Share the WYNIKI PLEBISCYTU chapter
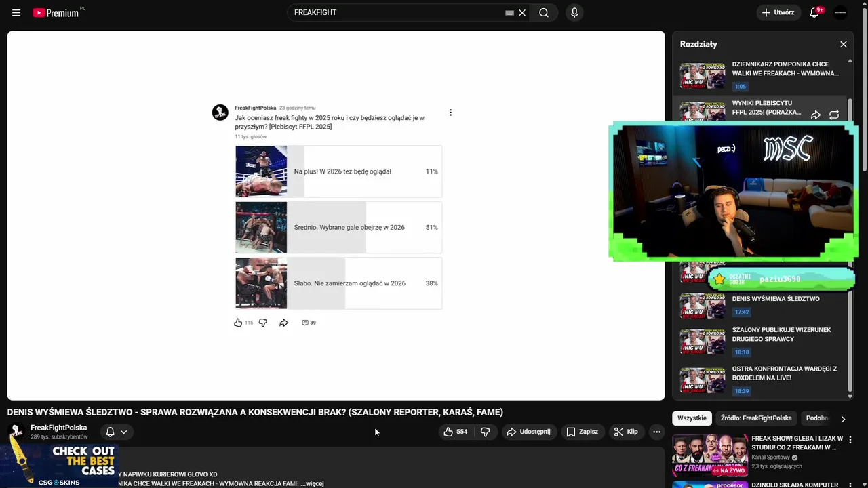Screen dimensions: 868x488 click(816, 115)
